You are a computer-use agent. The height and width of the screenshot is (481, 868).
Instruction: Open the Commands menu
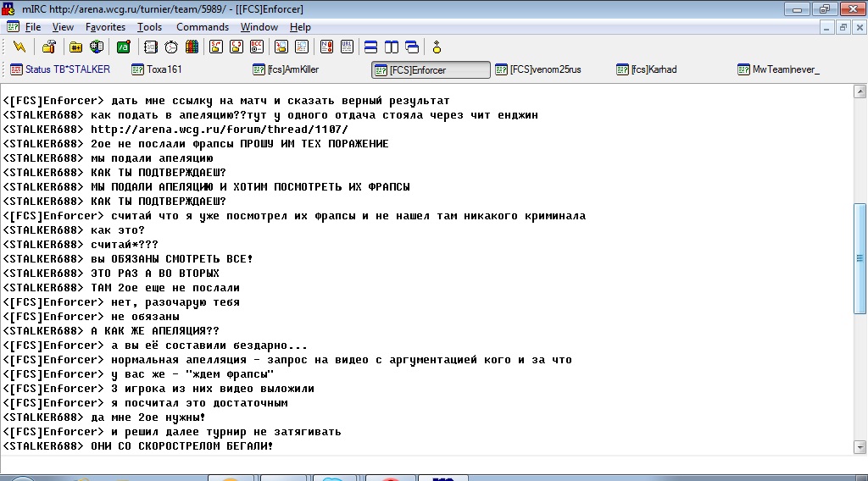[x=203, y=27]
